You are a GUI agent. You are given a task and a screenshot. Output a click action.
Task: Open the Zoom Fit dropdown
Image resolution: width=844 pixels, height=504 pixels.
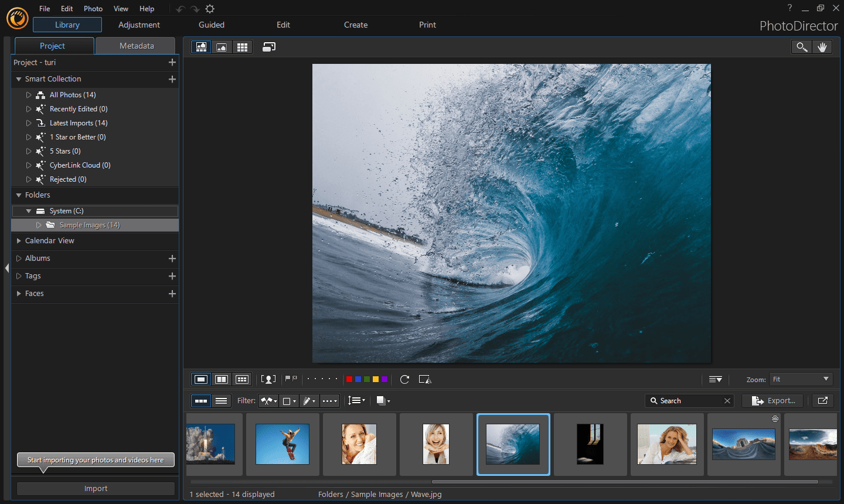801,379
